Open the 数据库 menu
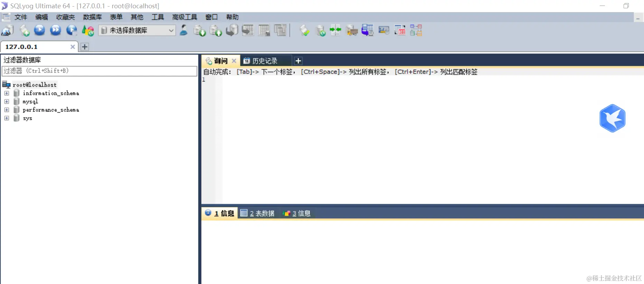This screenshot has width=644, height=284. click(x=92, y=17)
